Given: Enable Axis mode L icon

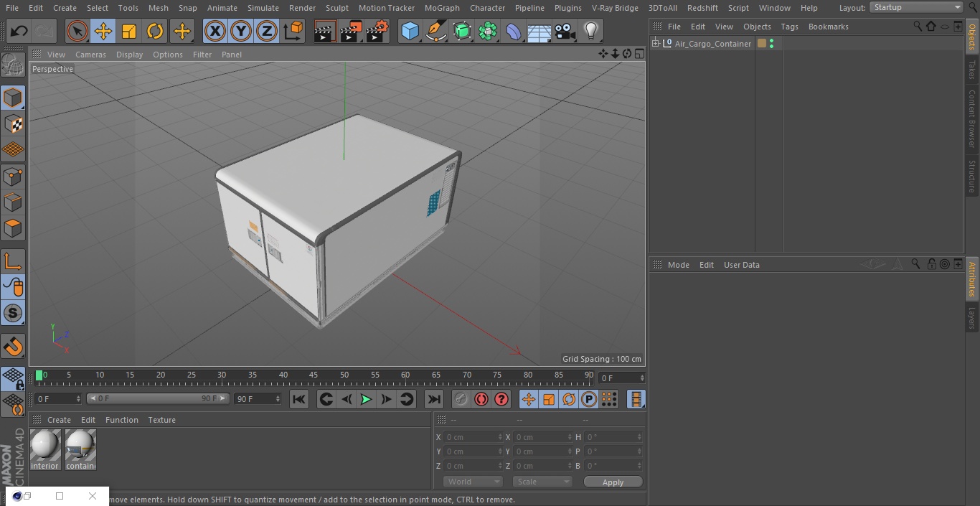Looking at the screenshot, I should pyautogui.click(x=13, y=261).
